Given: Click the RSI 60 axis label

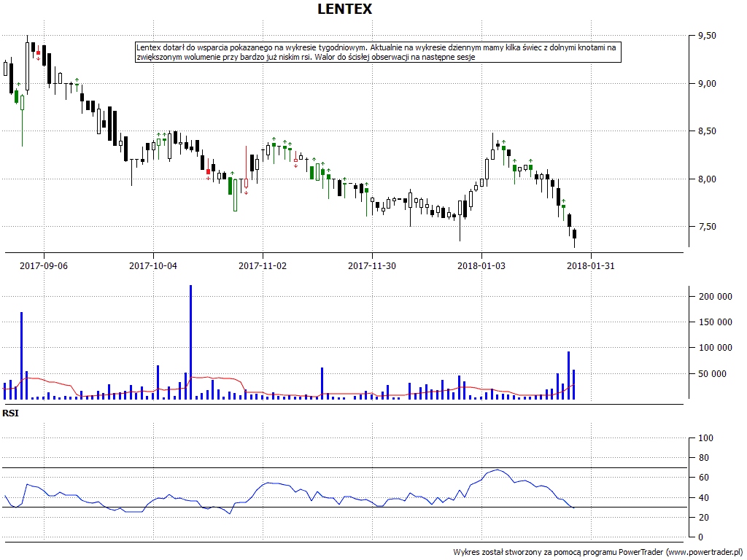Looking at the screenshot, I should click(x=703, y=478).
